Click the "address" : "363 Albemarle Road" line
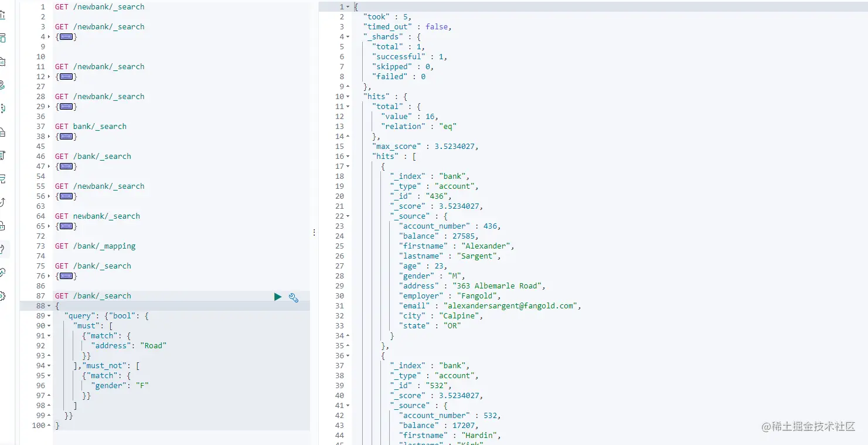The height and width of the screenshot is (445, 868). pyautogui.click(x=472, y=286)
